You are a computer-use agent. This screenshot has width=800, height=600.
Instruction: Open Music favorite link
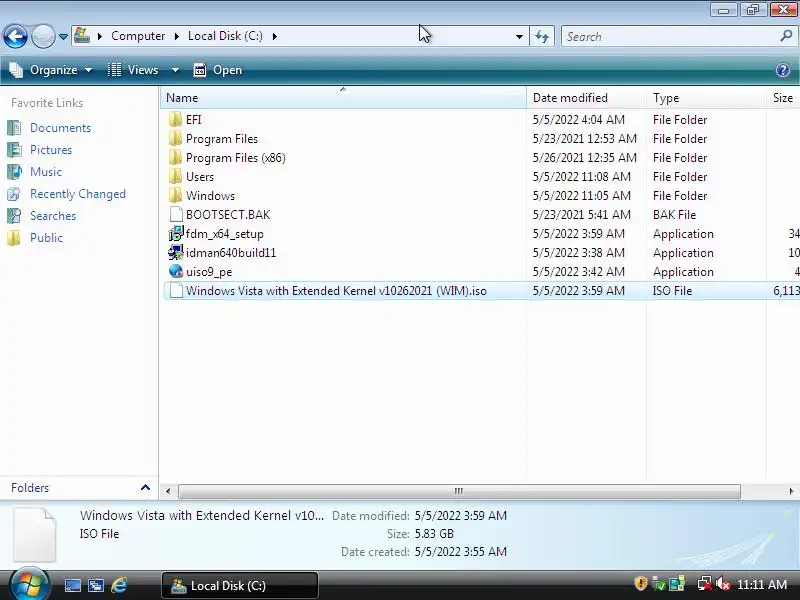tap(45, 172)
